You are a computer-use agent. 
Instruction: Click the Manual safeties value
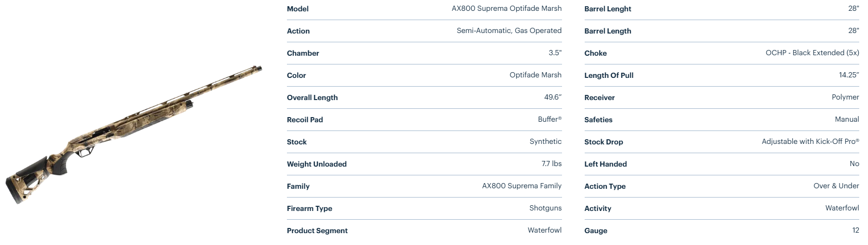click(847, 119)
